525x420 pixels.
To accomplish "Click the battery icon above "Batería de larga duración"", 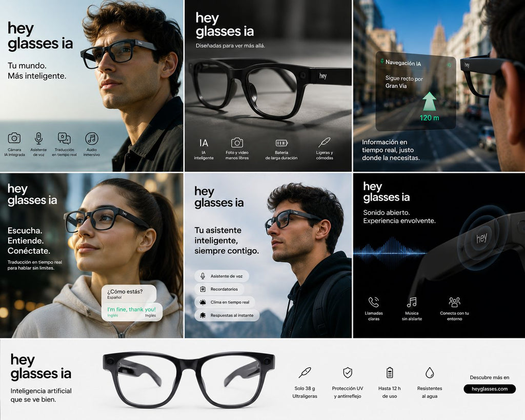I will point(281,143).
